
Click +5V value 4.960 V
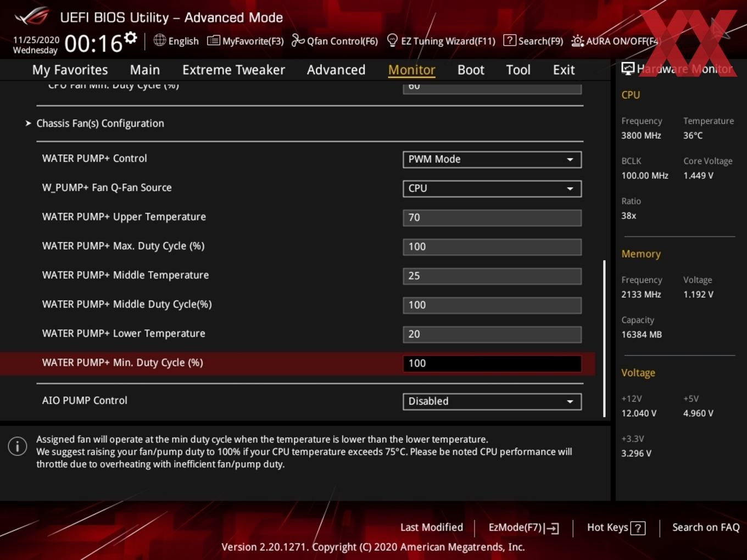pyautogui.click(x=698, y=413)
